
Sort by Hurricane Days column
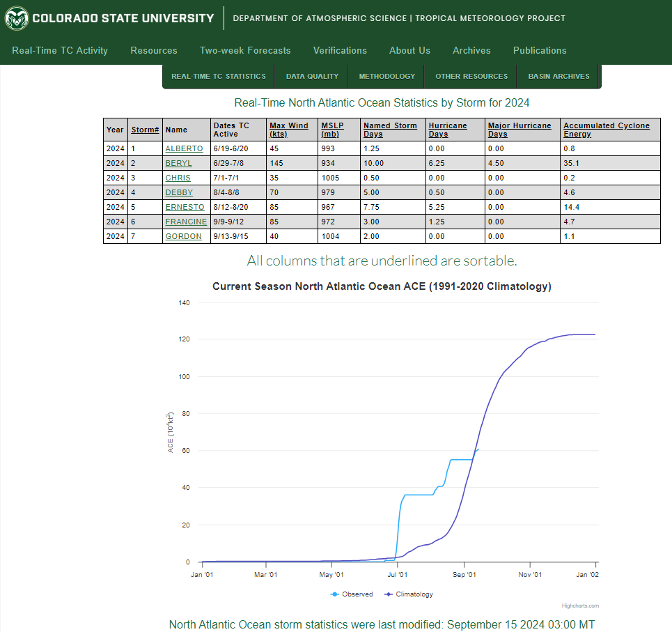(448, 130)
